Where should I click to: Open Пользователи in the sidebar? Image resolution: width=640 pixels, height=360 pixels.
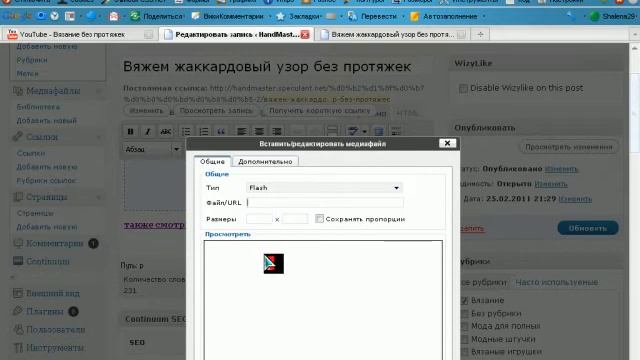point(56,330)
